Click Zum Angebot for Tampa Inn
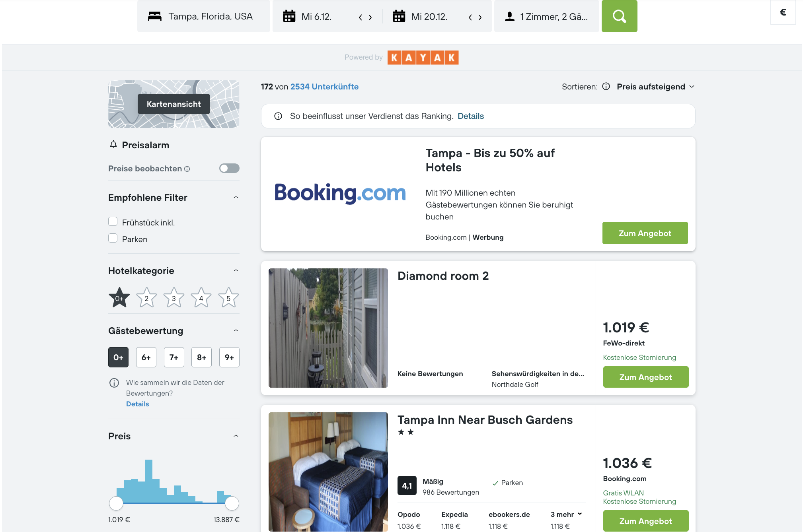 click(646, 521)
